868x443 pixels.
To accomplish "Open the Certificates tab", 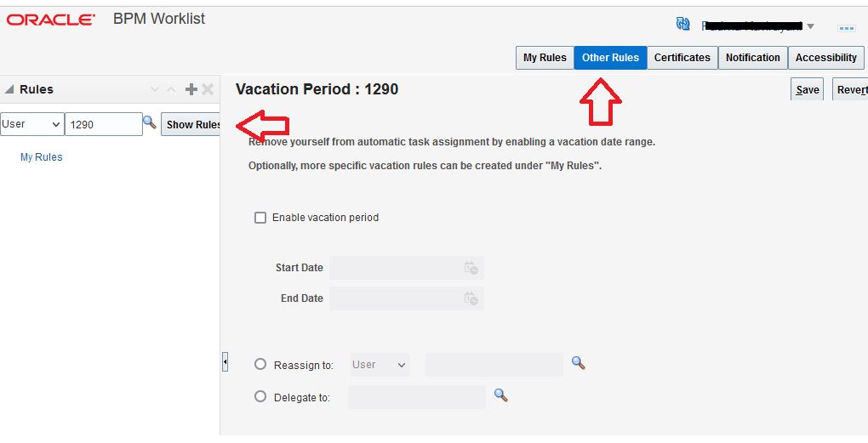I will tap(682, 58).
